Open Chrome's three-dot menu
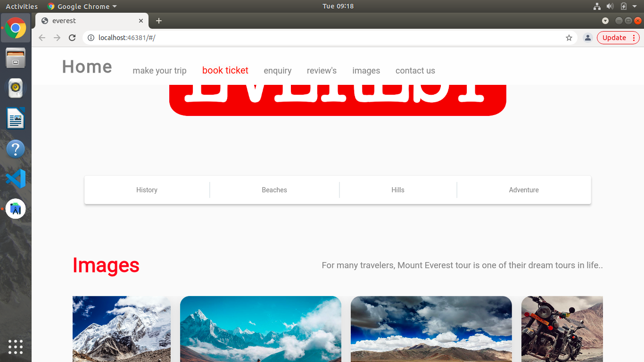This screenshot has width=644, height=362. pos(634,38)
